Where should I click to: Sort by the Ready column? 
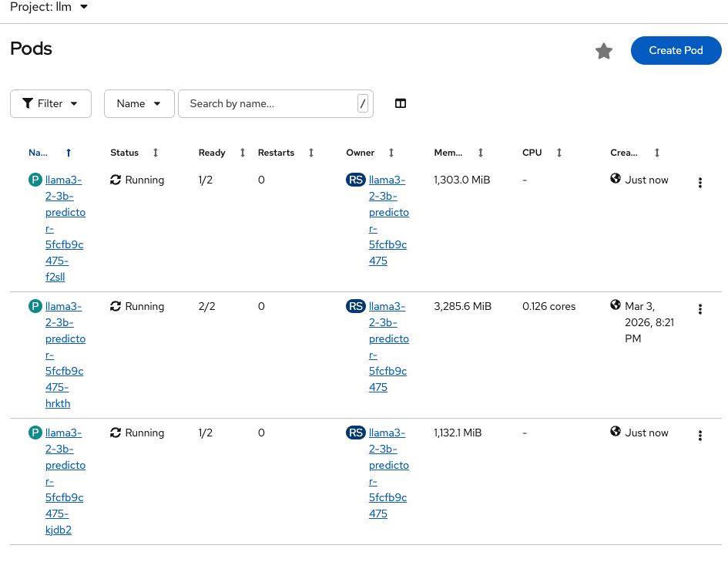(x=212, y=153)
